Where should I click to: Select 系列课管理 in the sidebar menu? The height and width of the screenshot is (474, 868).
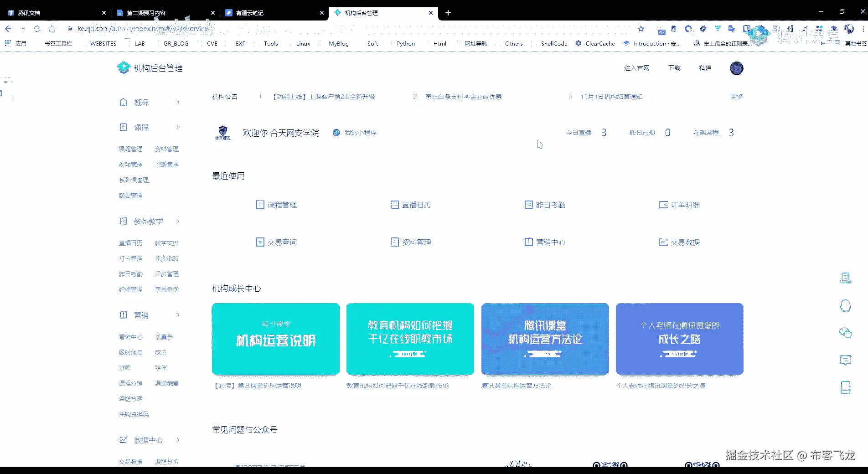134,180
